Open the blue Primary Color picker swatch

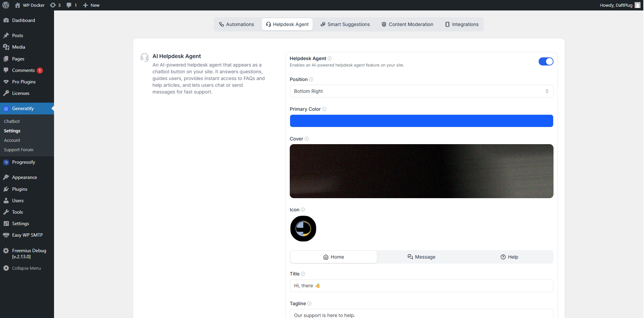click(421, 121)
